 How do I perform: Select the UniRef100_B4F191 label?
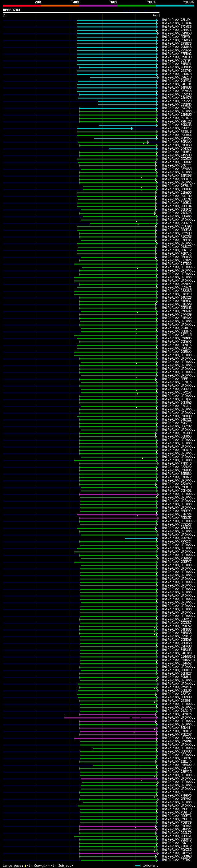pyautogui.click(x=176, y=85)
